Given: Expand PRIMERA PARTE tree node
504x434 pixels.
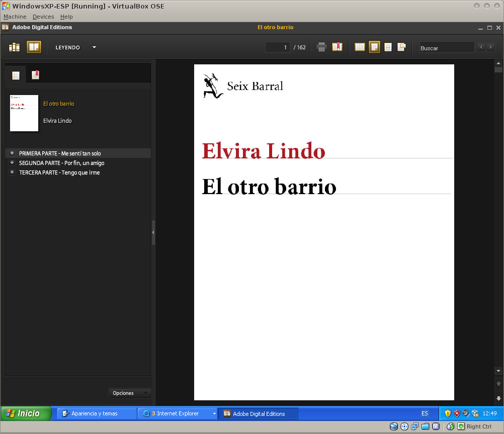Looking at the screenshot, I should [12, 153].
